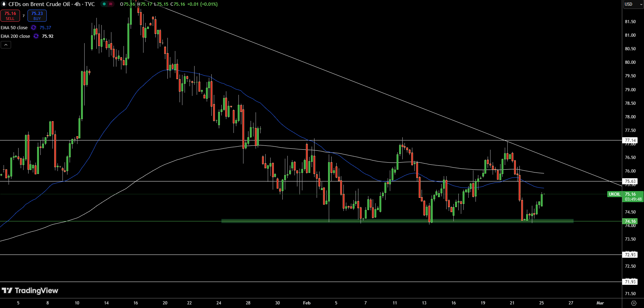The width and height of the screenshot is (644, 308).
Task: Click the CFDs on Brent Crude Oil title
Action: (52, 4)
